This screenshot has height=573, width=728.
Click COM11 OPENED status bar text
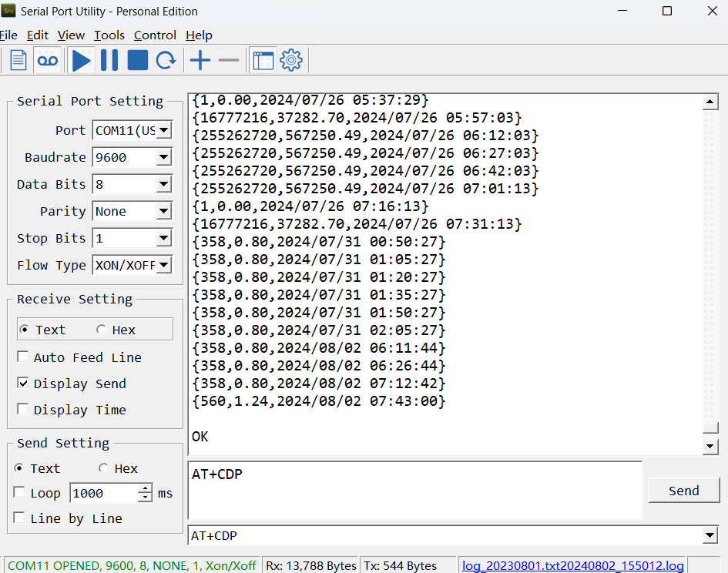point(132,565)
